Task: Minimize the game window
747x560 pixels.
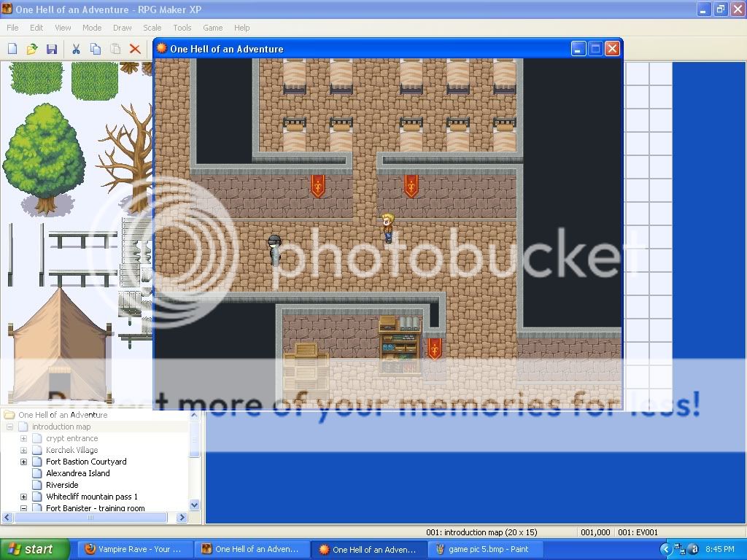Action: 578,49
